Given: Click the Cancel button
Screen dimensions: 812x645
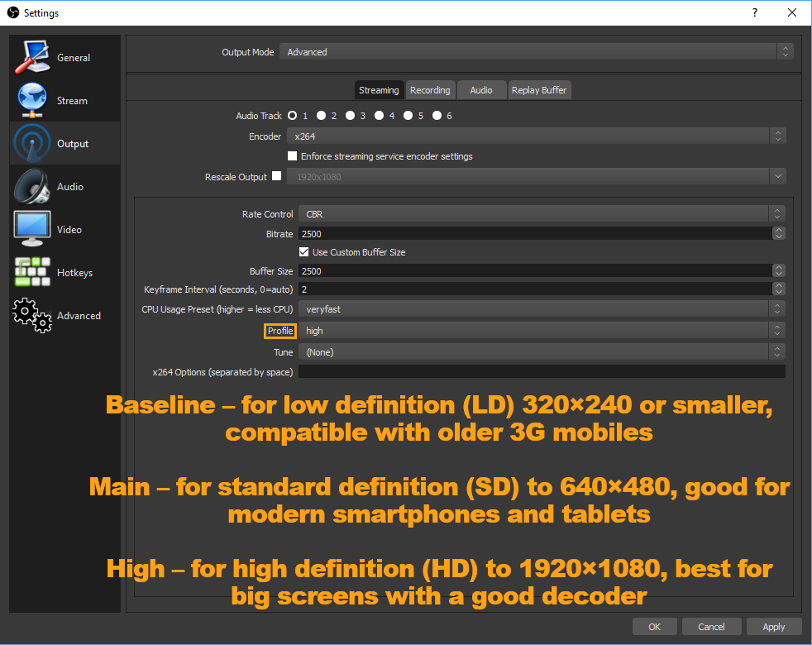Looking at the screenshot, I should coord(712,626).
